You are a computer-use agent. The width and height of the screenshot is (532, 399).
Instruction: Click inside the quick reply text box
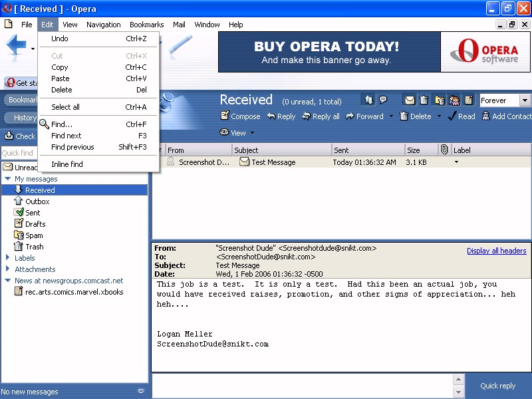[x=303, y=386]
